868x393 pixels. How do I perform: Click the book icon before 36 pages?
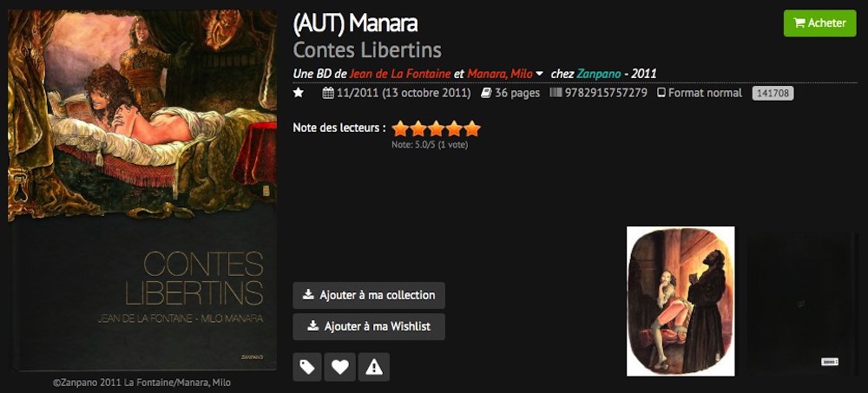(x=486, y=93)
